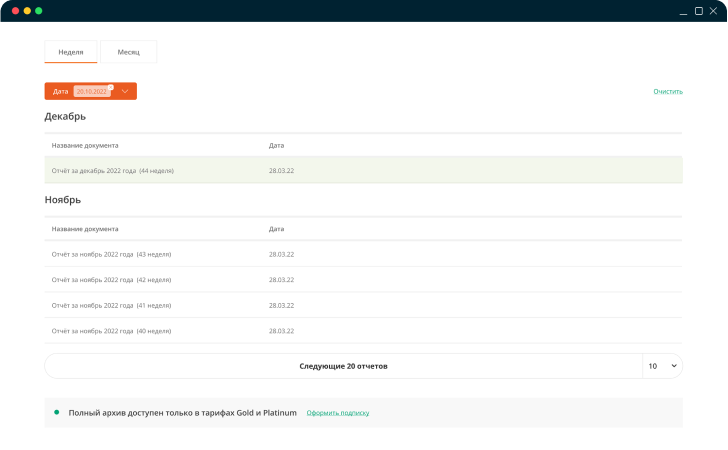728x450 pixels.
Task: Remove the 20.10.2022 date chip
Action: pos(111,87)
